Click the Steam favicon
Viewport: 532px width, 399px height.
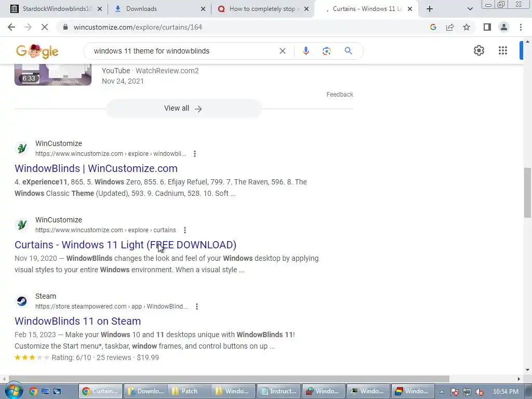tap(22, 301)
